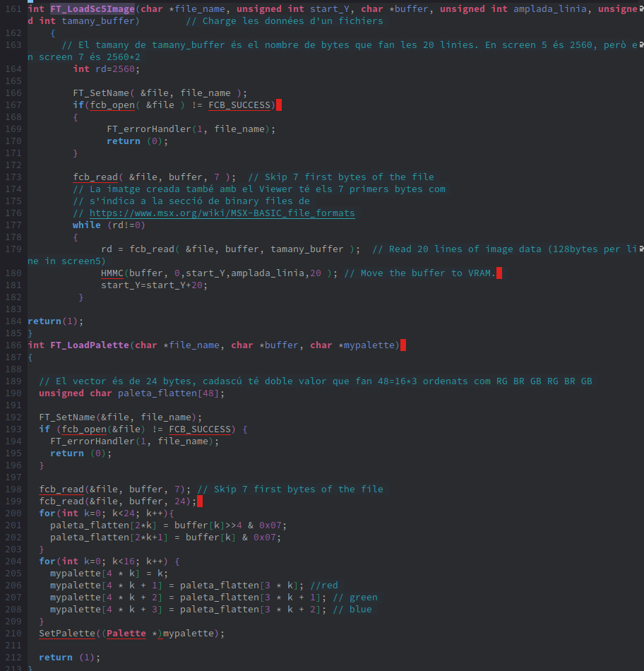Click the red trailing-whitespace marker on line 186

coord(403,345)
